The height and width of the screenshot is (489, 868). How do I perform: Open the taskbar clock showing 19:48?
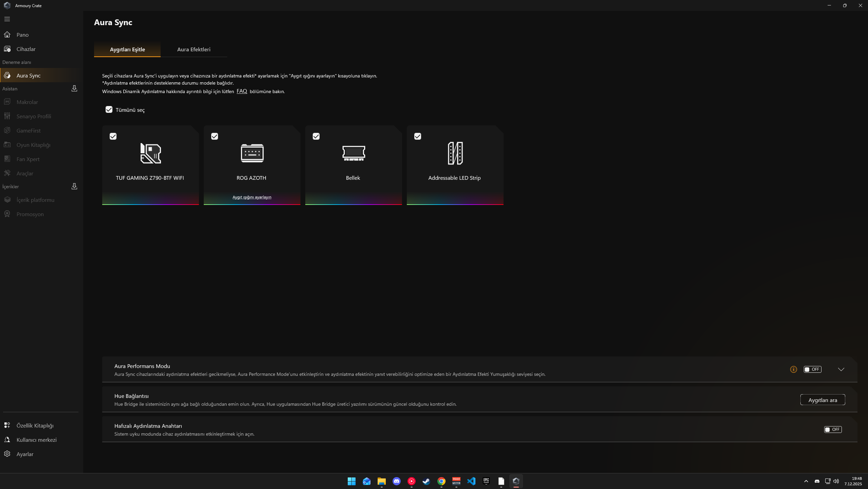pos(853,481)
